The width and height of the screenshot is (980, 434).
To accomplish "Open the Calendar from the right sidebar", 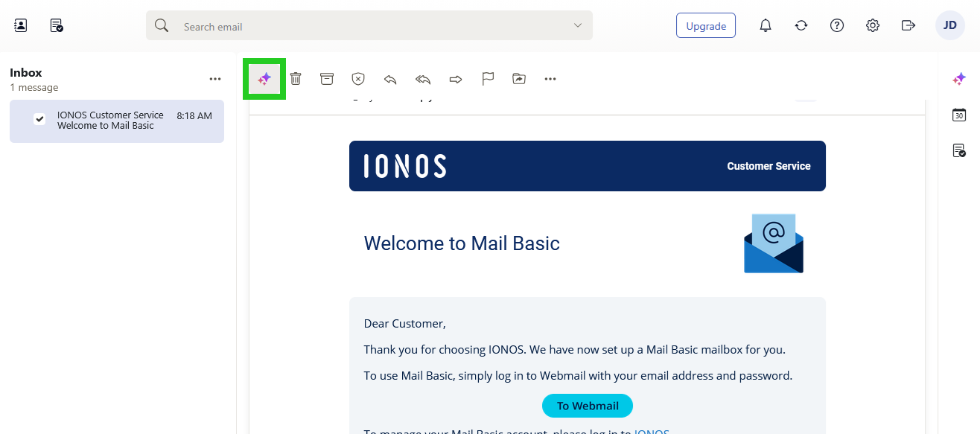I will [959, 115].
